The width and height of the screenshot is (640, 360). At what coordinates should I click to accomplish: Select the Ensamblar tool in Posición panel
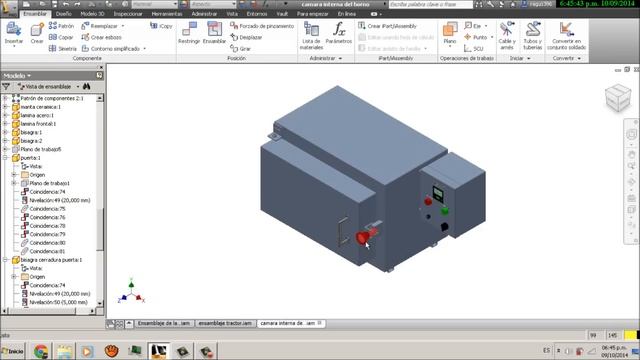[214, 33]
